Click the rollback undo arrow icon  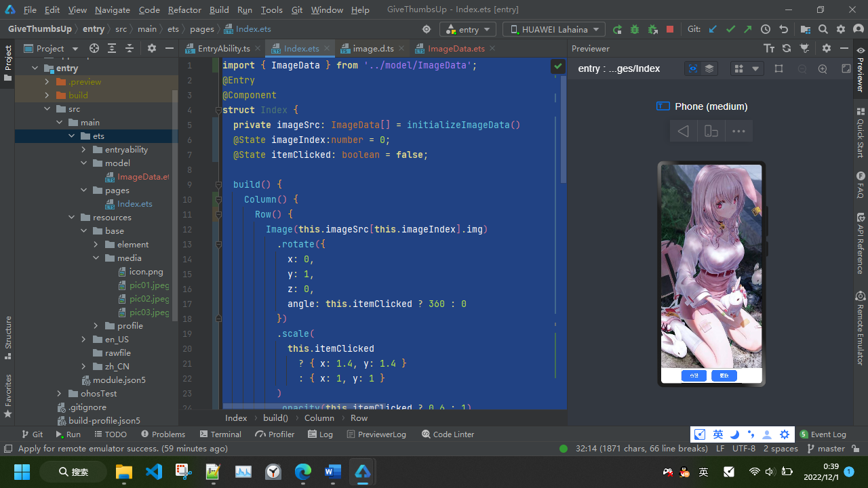click(x=784, y=29)
